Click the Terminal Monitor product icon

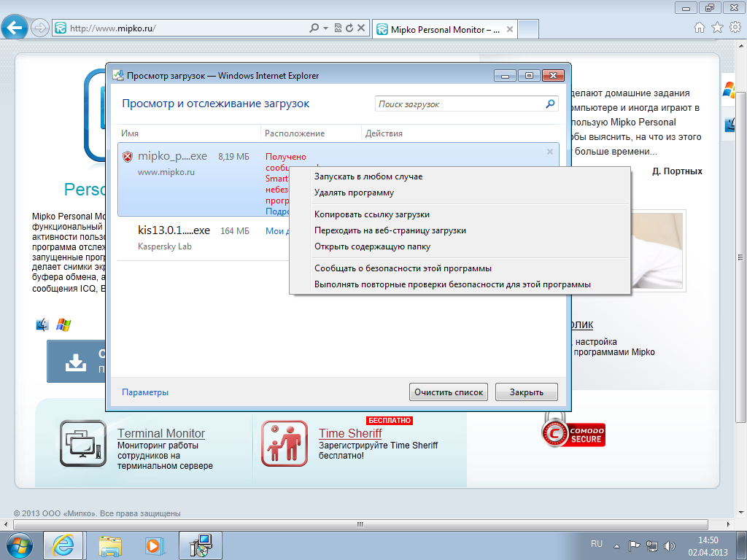83,443
